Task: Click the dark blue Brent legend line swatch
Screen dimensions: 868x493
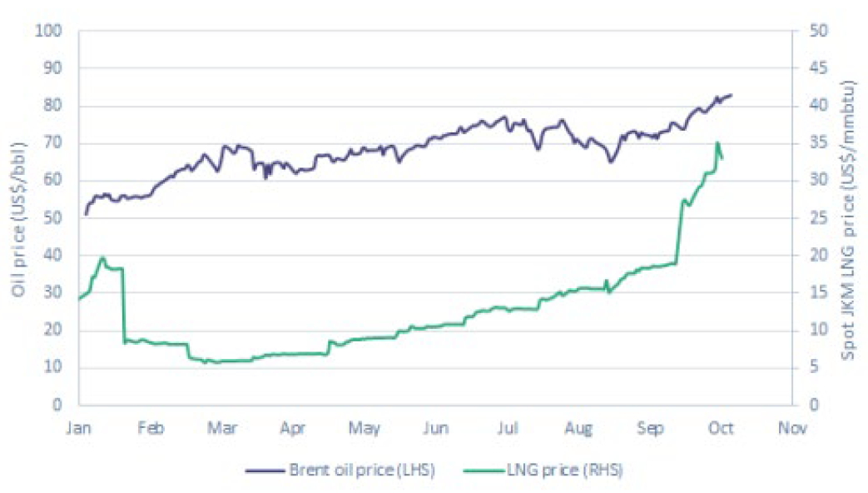Action: pyautogui.click(x=265, y=471)
